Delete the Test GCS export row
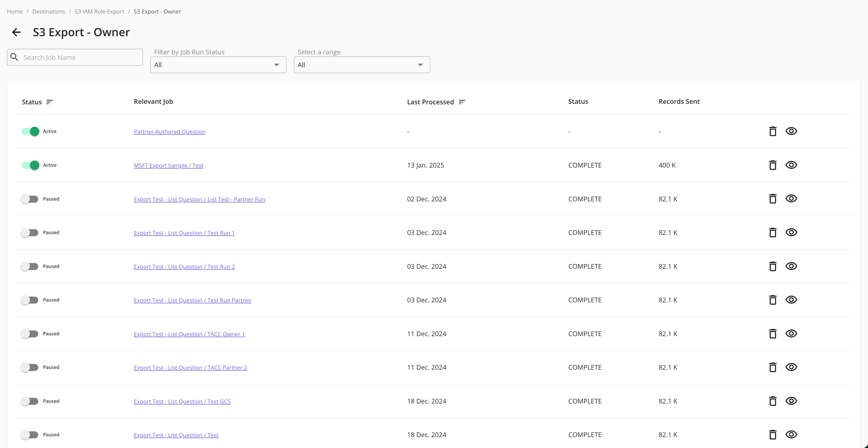This screenshot has height=448, width=868. [x=773, y=401]
